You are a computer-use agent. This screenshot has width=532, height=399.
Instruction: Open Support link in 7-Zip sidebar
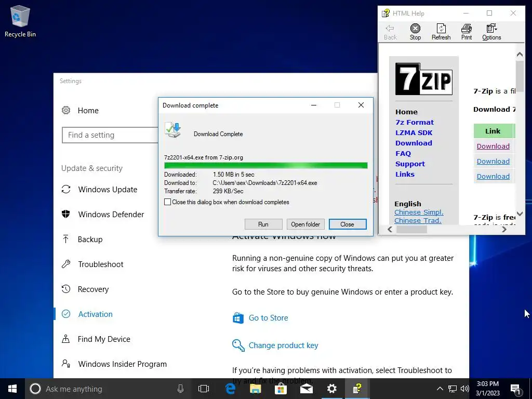[x=410, y=164]
